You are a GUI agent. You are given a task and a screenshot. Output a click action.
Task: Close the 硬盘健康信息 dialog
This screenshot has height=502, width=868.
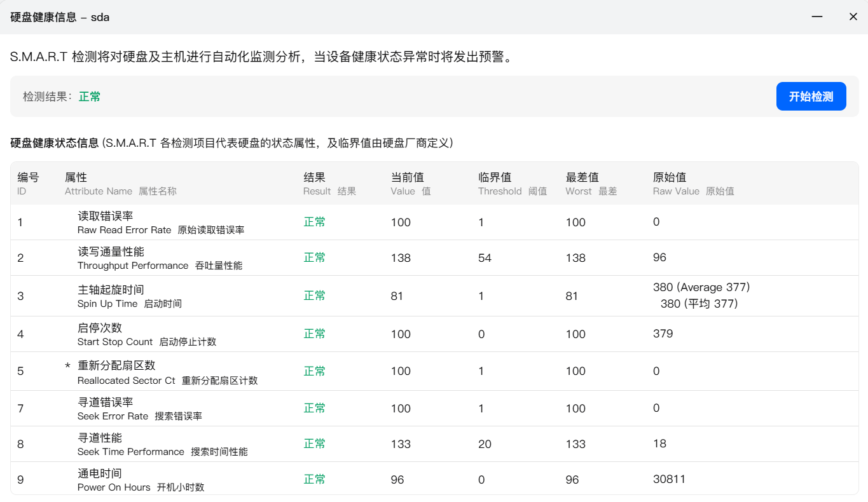[853, 17]
